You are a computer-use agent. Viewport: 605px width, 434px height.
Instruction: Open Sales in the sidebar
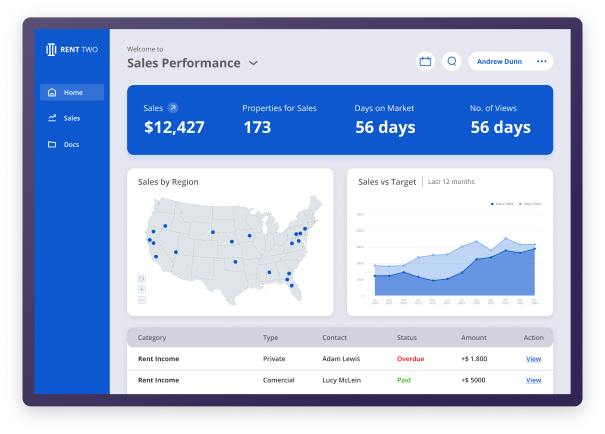click(x=71, y=118)
